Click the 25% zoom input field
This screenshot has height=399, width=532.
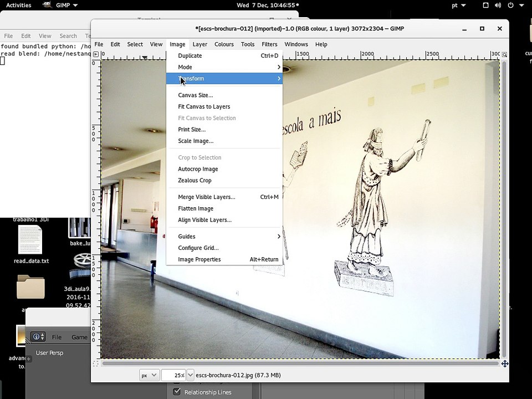pyautogui.click(x=173, y=375)
